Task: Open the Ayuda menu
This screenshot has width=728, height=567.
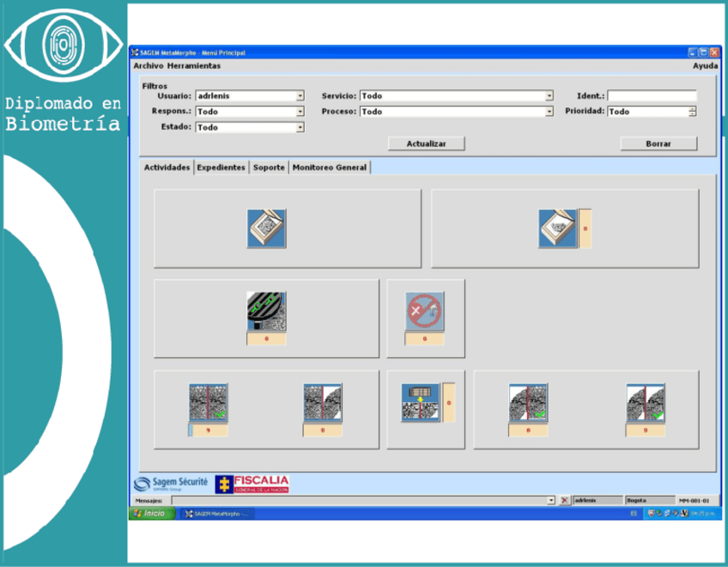Action: click(x=706, y=66)
